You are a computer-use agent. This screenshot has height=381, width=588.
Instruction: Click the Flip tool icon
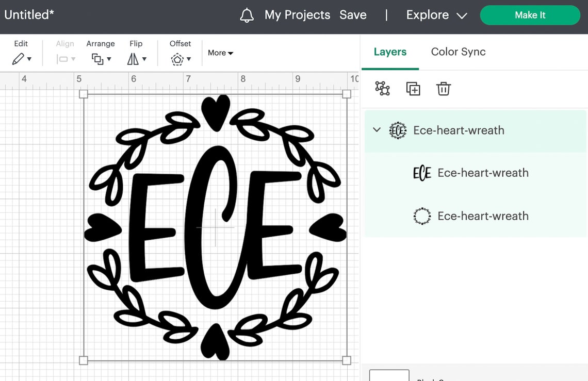pyautogui.click(x=133, y=59)
